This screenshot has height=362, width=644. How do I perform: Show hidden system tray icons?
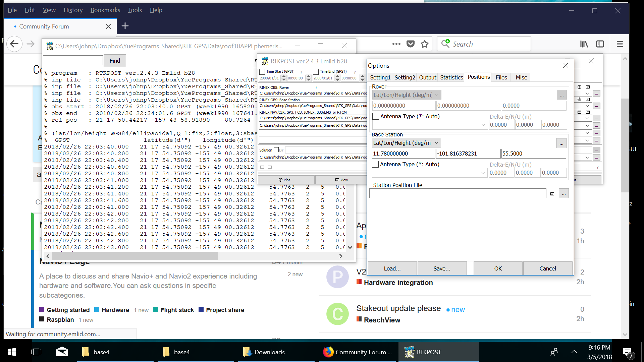(x=574, y=352)
